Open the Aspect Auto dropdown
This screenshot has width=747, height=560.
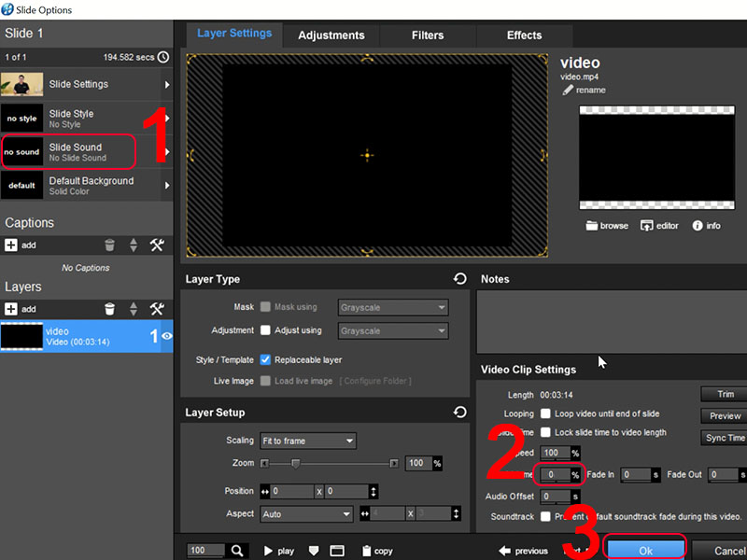tap(306, 513)
